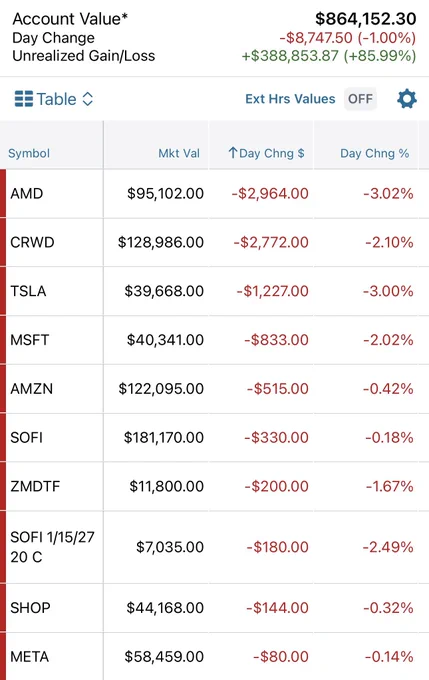
Task: Open the ZMDTF holding
Action: [x=214, y=486]
